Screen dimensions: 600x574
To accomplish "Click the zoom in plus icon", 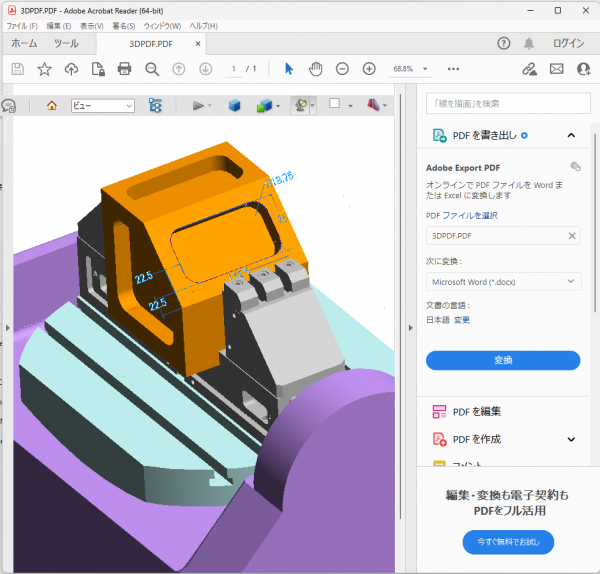I will [369, 68].
